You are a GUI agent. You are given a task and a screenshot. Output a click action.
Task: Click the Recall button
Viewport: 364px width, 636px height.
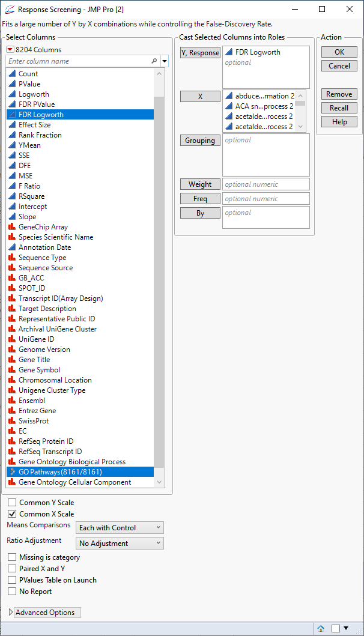tap(339, 108)
